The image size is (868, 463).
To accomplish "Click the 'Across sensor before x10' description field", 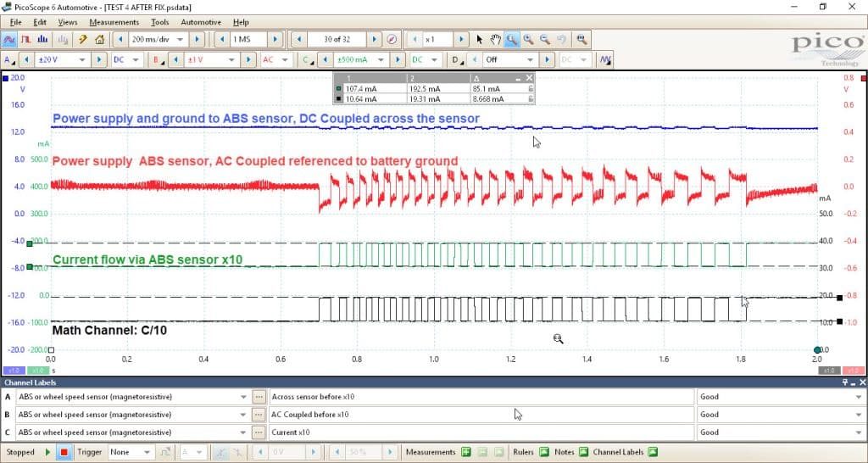I will 481,397.
